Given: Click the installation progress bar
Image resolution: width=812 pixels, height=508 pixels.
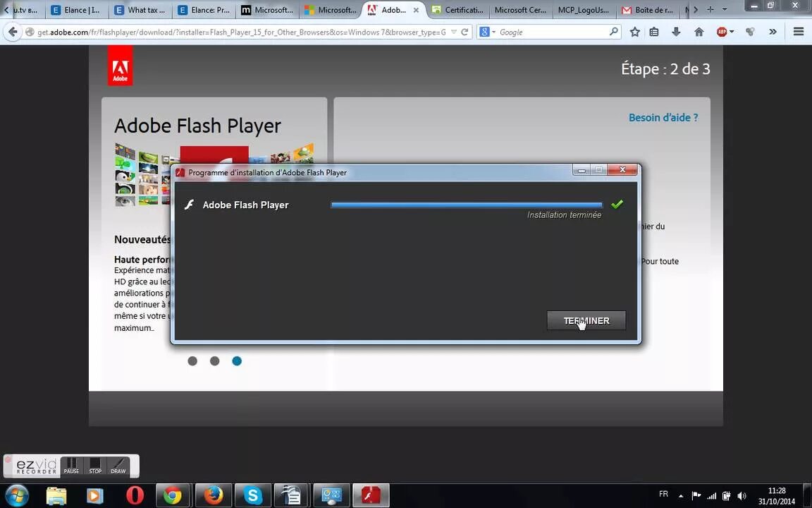Looking at the screenshot, I should 467,205.
